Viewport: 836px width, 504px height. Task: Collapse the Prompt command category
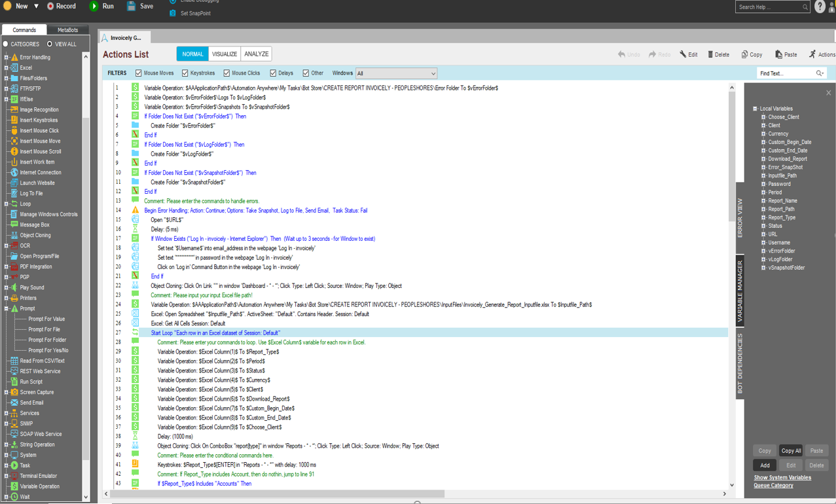click(7, 309)
